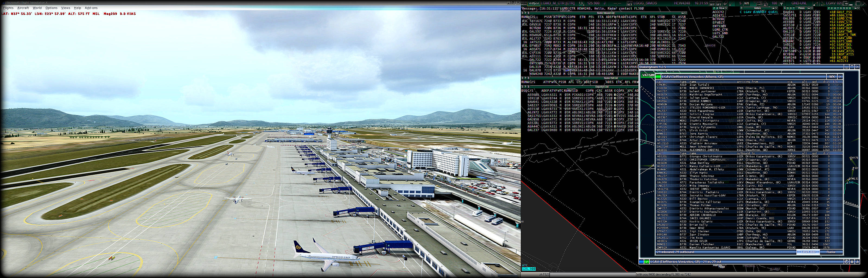
Task: Select the AEE201 row in outbound timetable
Action: [x=749, y=156]
